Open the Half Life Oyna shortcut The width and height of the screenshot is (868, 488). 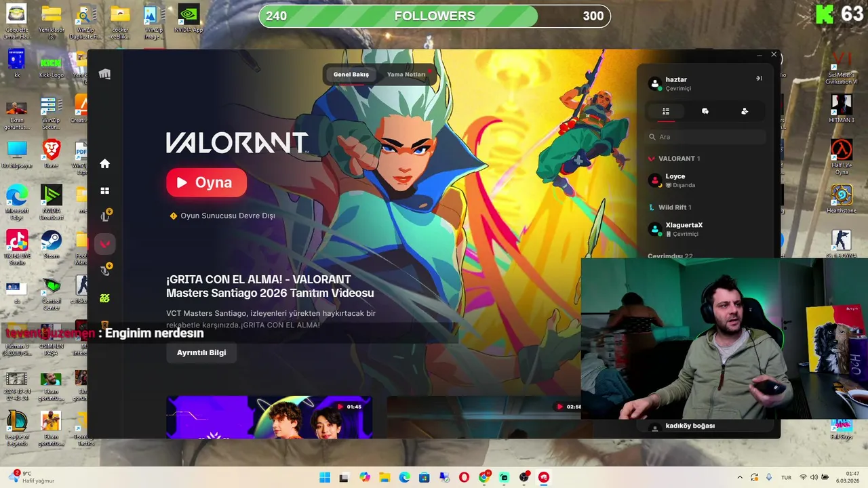click(x=842, y=156)
